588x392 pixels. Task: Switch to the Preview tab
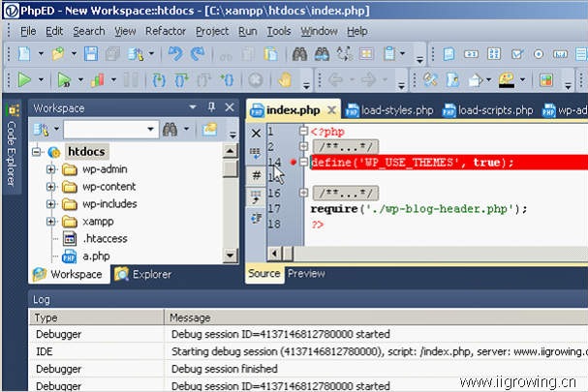coord(306,274)
